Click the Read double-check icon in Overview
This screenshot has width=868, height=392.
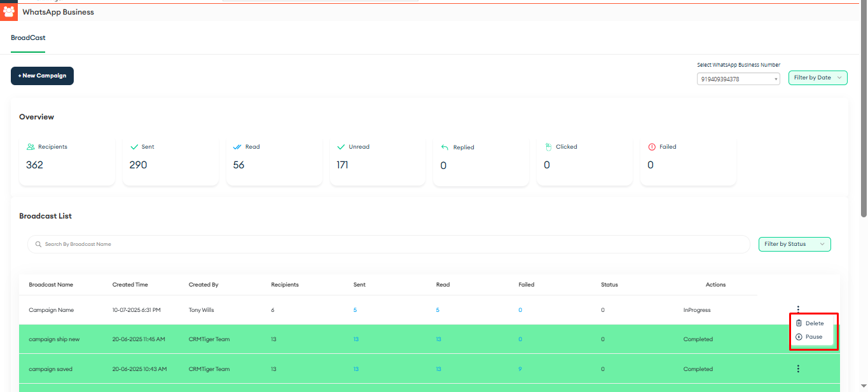coord(238,147)
